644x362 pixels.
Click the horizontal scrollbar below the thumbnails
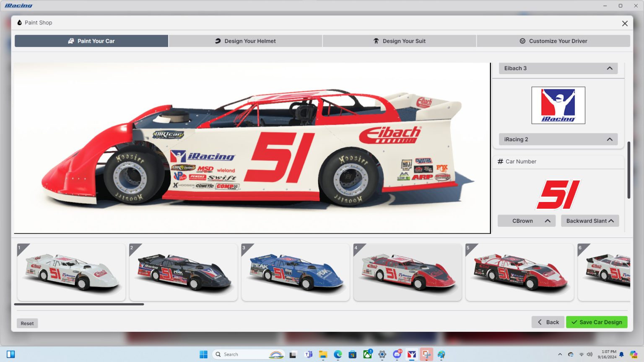click(79, 304)
